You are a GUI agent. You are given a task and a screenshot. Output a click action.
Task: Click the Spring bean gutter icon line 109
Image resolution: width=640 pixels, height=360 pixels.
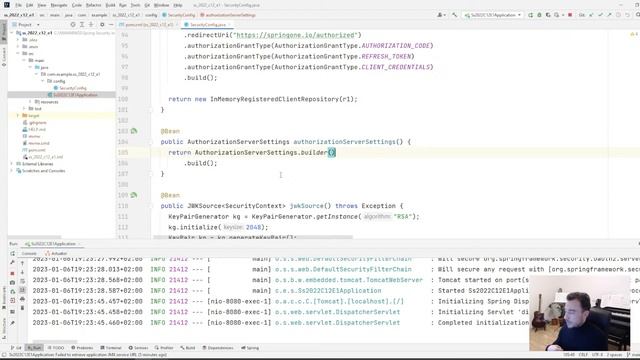(134, 195)
